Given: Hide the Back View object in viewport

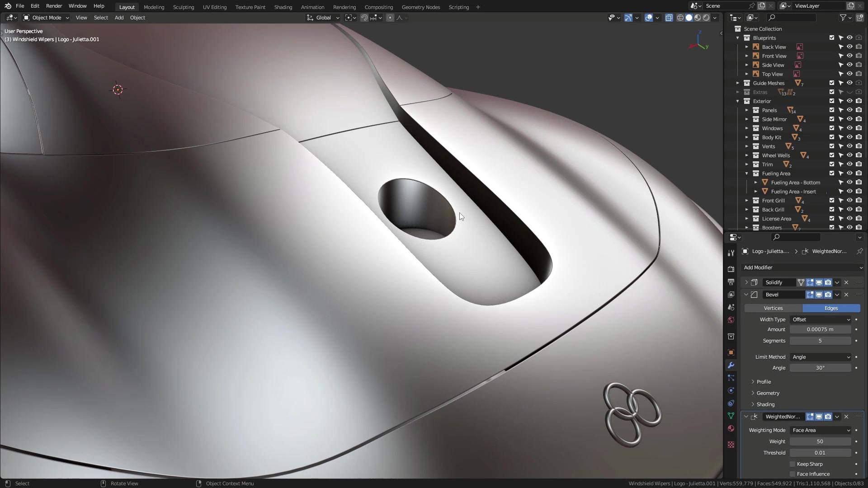Looking at the screenshot, I should pyautogui.click(x=850, y=47).
